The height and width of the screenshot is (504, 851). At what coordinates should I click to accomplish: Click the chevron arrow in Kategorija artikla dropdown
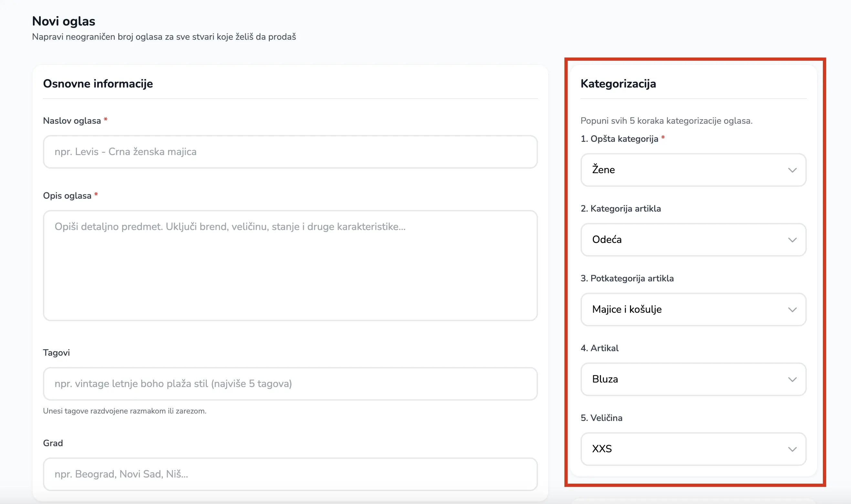(792, 240)
